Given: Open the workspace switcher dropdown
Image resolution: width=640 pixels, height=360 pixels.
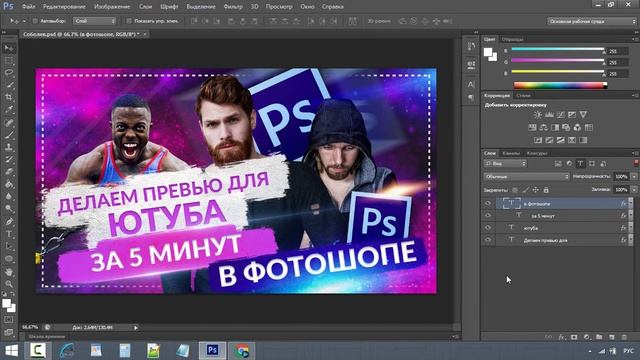Looking at the screenshot, I should (x=591, y=21).
